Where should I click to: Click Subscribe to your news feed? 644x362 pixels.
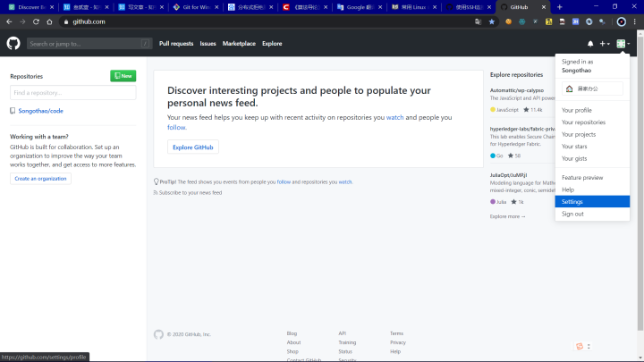[191, 192]
